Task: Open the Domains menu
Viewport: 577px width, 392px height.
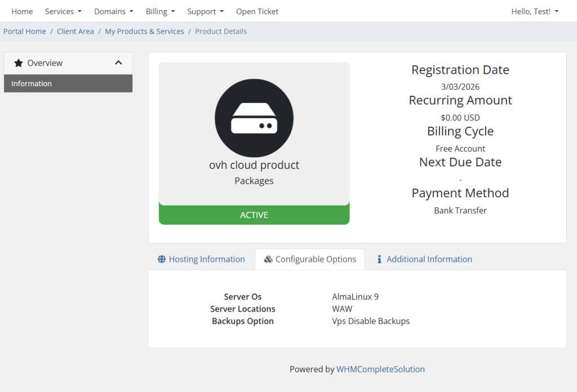Action: [113, 11]
